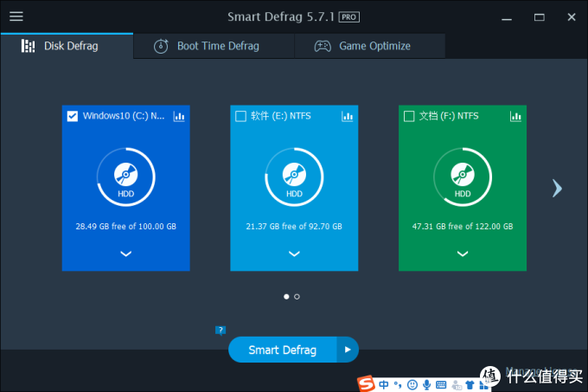Open Sogou skin shirt icon
Screen dimensions: 588x392
[470, 385]
